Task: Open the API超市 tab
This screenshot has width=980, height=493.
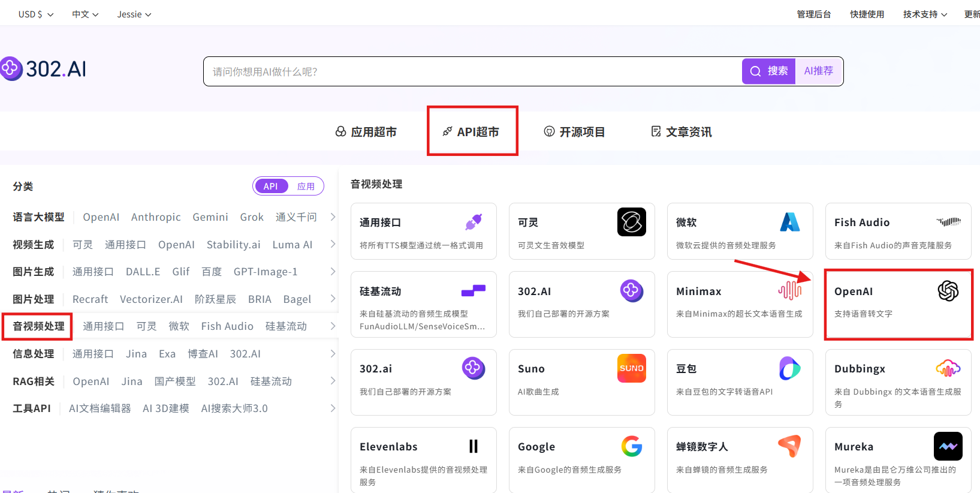Action: [471, 131]
